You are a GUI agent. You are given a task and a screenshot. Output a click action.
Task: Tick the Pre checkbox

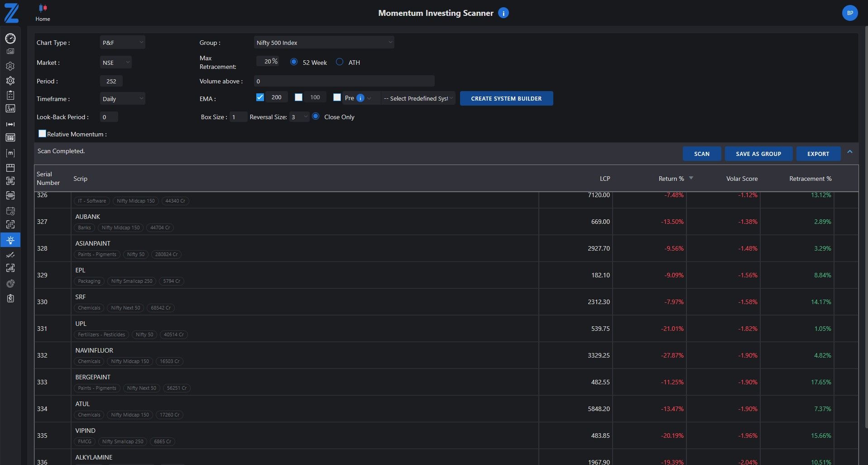(x=337, y=97)
